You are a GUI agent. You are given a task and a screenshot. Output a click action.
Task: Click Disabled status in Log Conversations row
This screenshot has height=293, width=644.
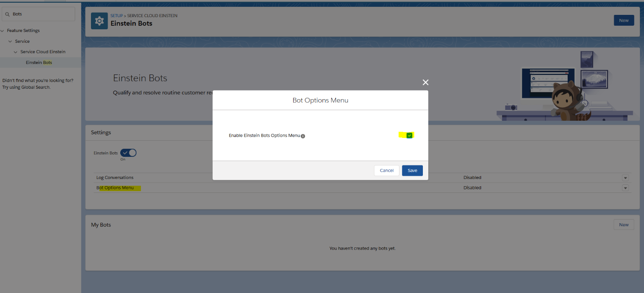[472, 178]
